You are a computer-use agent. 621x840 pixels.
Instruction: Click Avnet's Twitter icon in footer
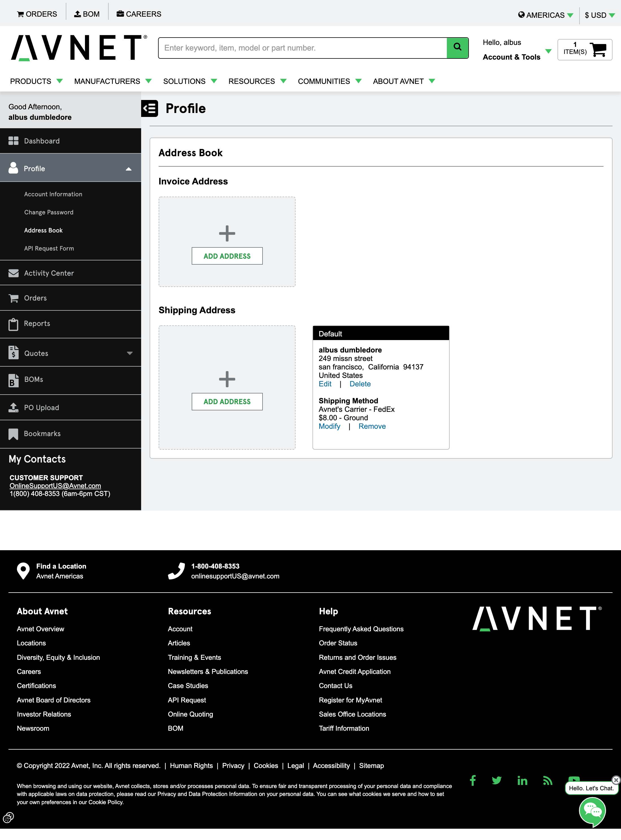coord(497,781)
